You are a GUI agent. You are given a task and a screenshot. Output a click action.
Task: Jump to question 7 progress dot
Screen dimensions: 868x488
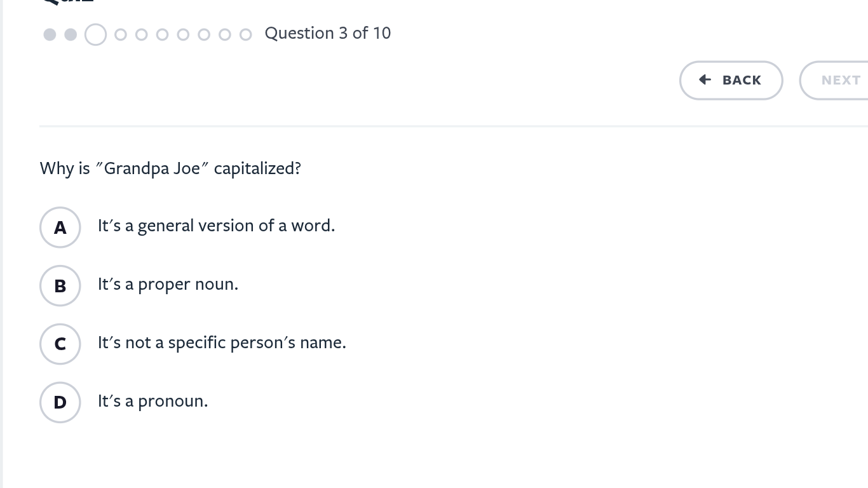tap(183, 34)
